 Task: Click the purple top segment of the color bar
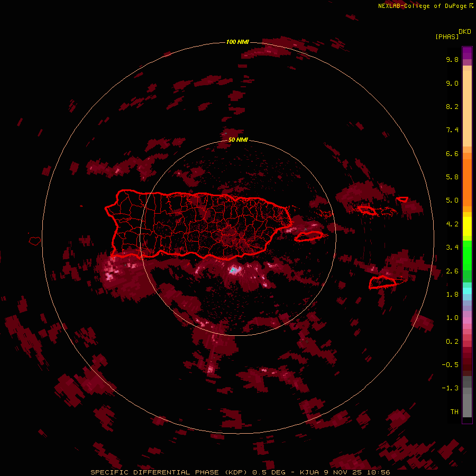467,53
